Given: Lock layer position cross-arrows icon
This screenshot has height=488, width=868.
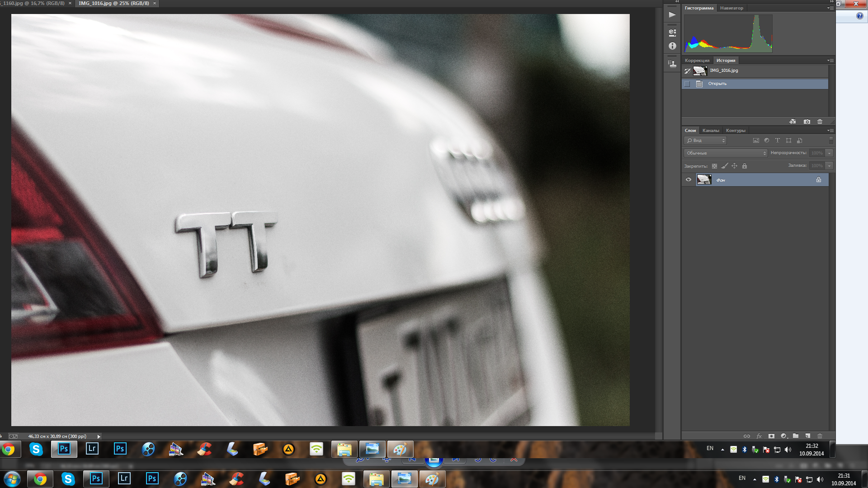Looking at the screenshot, I should [734, 166].
